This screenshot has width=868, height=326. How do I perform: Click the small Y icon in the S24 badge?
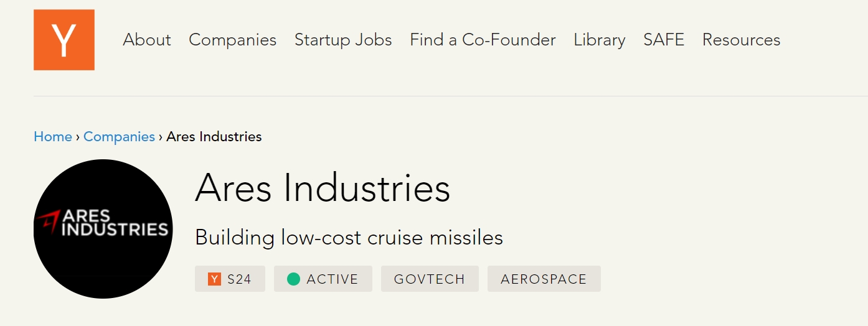(x=215, y=279)
